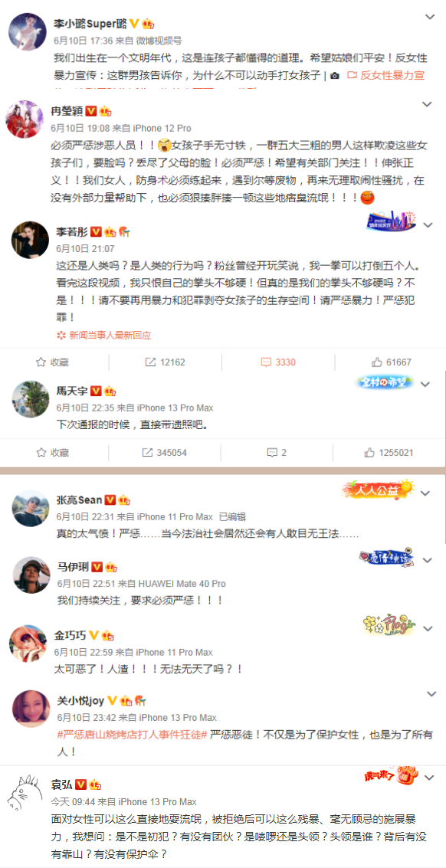
Task: Click repost icon with count 12162
Action: tap(150, 362)
